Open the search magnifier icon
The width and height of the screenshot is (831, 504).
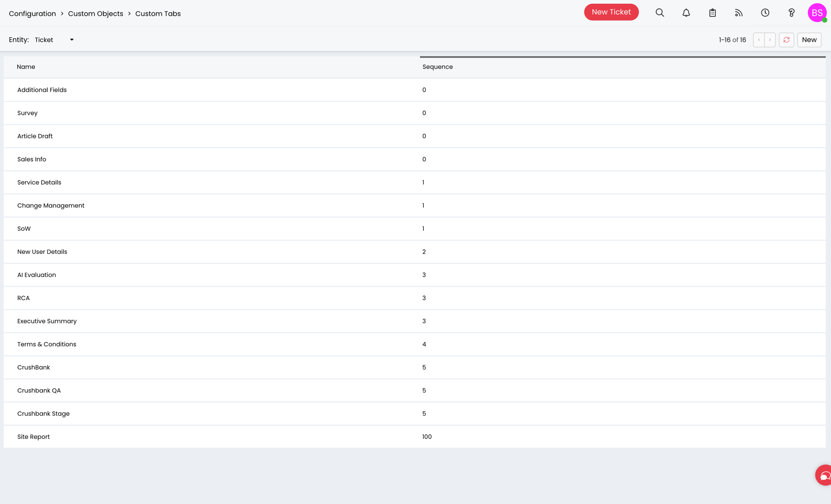click(x=659, y=13)
